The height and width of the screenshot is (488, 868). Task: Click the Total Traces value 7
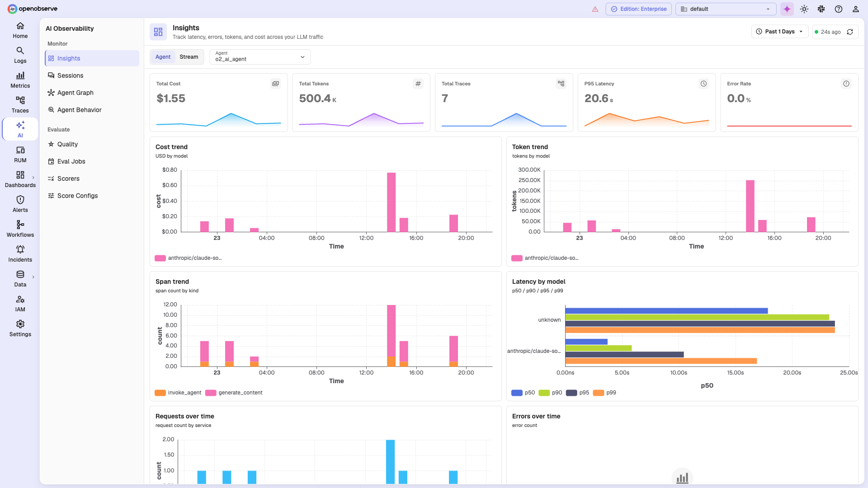(445, 99)
